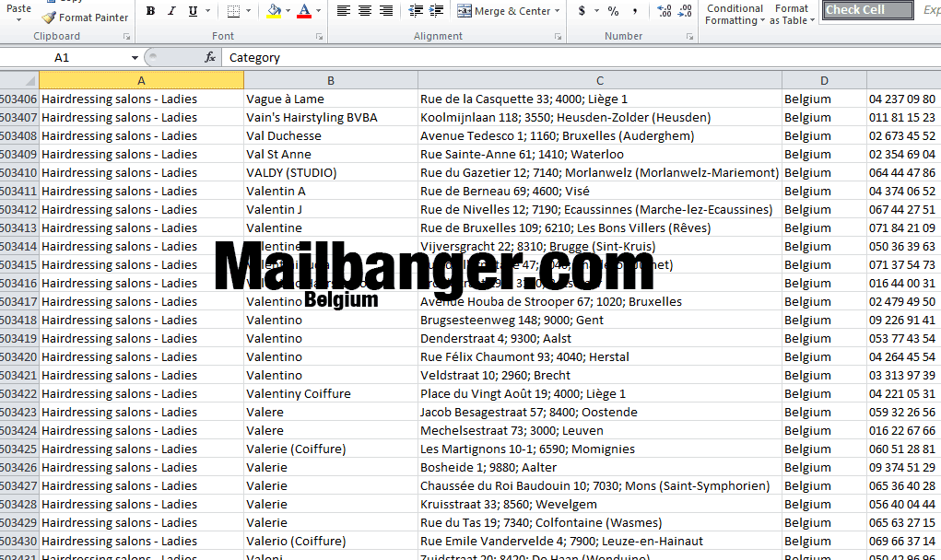Open Alignment group dialog launcher
941x560 pixels.
point(559,37)
